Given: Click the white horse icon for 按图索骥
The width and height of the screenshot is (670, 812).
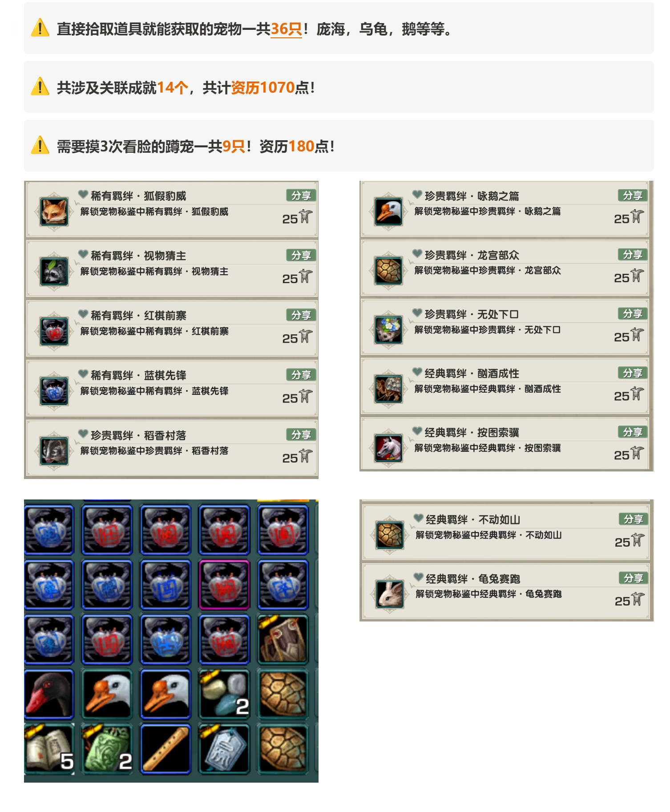Looking at the screenshot, I should click(x=388, y=448).
